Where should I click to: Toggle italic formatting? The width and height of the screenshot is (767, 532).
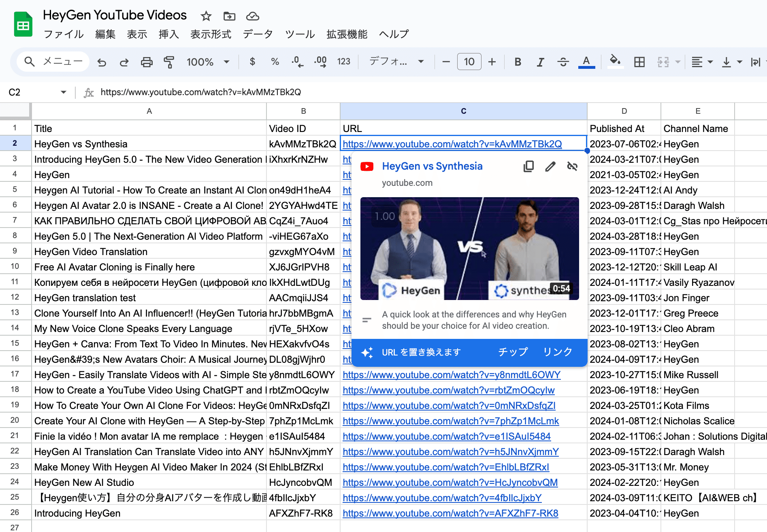pos(540,62)
